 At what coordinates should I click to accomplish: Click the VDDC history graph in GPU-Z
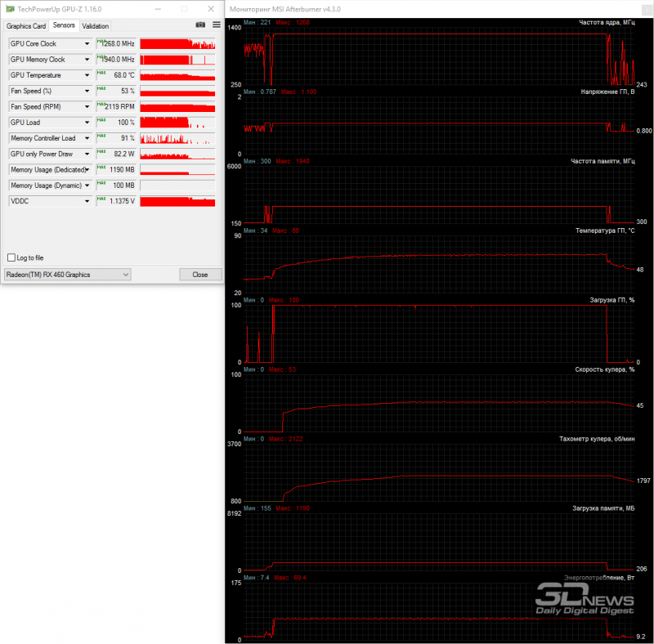[x=177, y=201]
